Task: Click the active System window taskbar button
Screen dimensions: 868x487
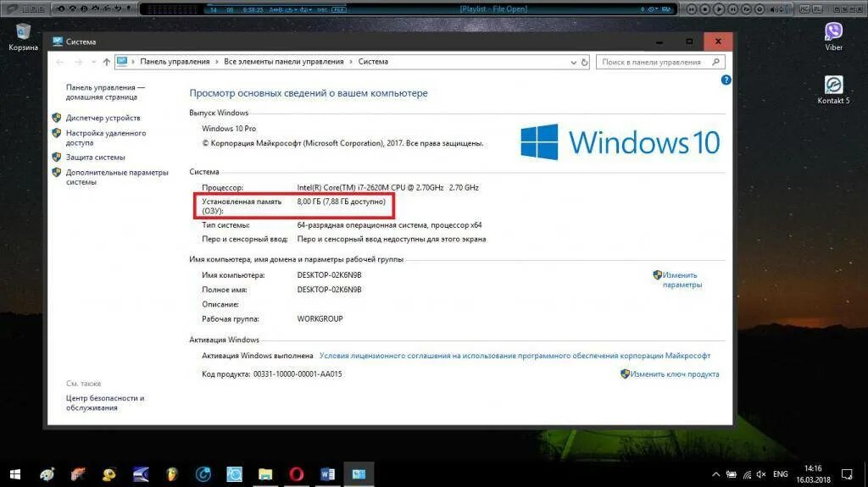Action: (x=359, y=474)
